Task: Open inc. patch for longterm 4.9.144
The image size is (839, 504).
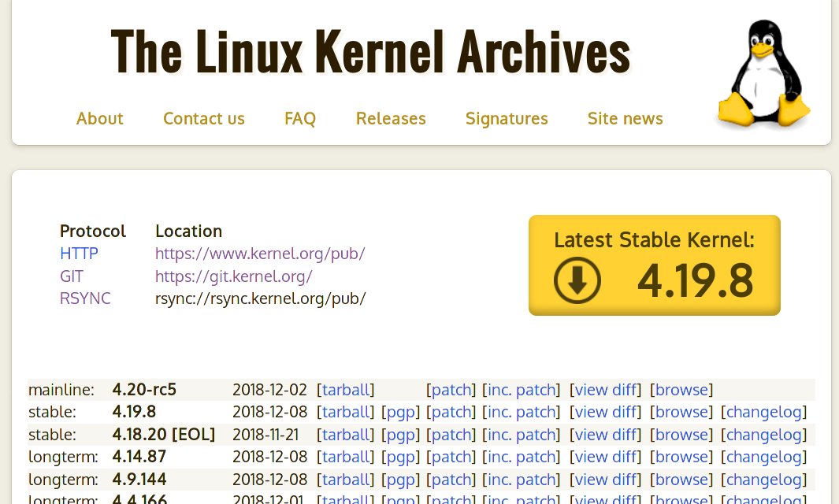Action: click(x=522, y=480)
